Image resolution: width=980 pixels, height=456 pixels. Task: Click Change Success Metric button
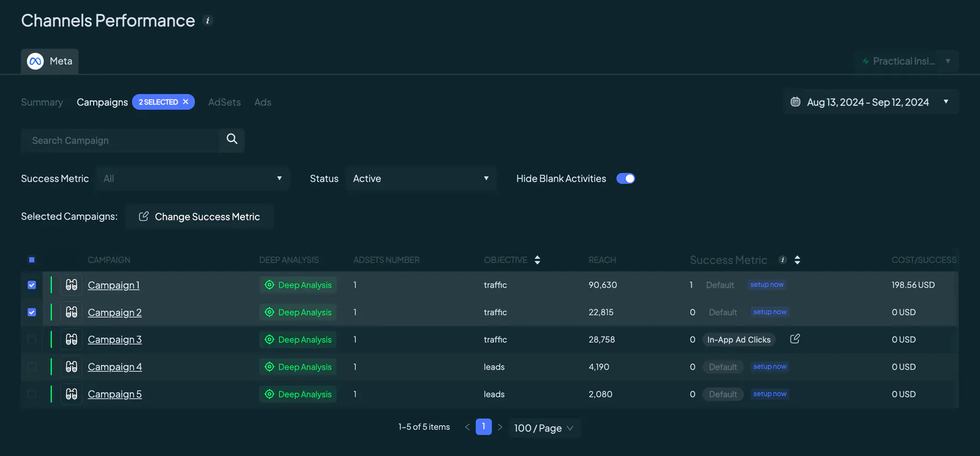tap(199, 216)
